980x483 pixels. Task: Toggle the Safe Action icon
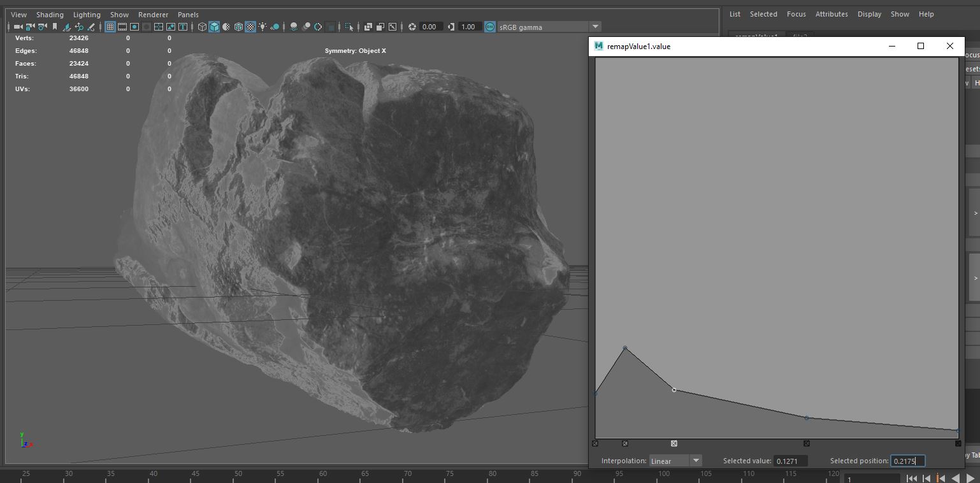click(x=171, y=27)
